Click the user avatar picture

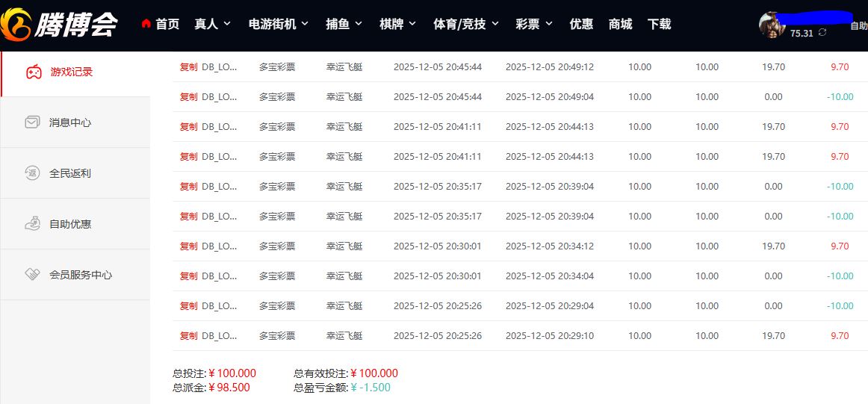click(x=772, y=25)
